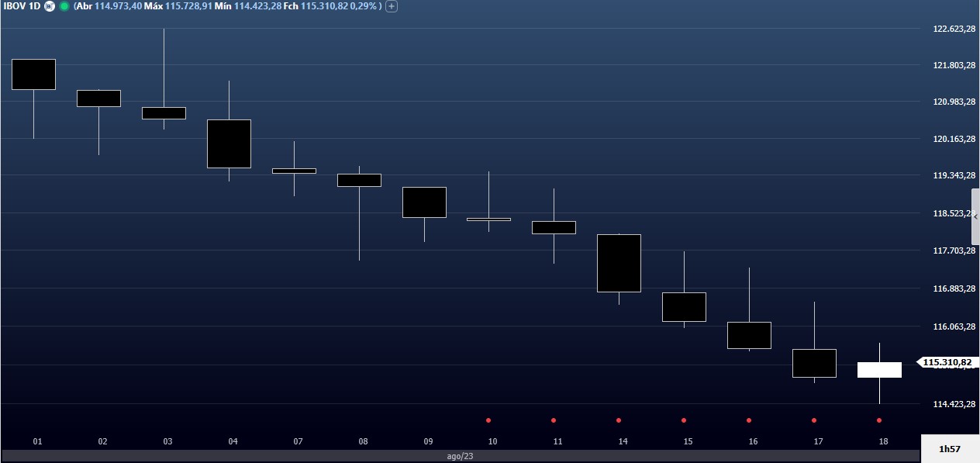This screenshot has height=463, width=980.
Task: Select the first candle for day 01
Action: point(33,74)
